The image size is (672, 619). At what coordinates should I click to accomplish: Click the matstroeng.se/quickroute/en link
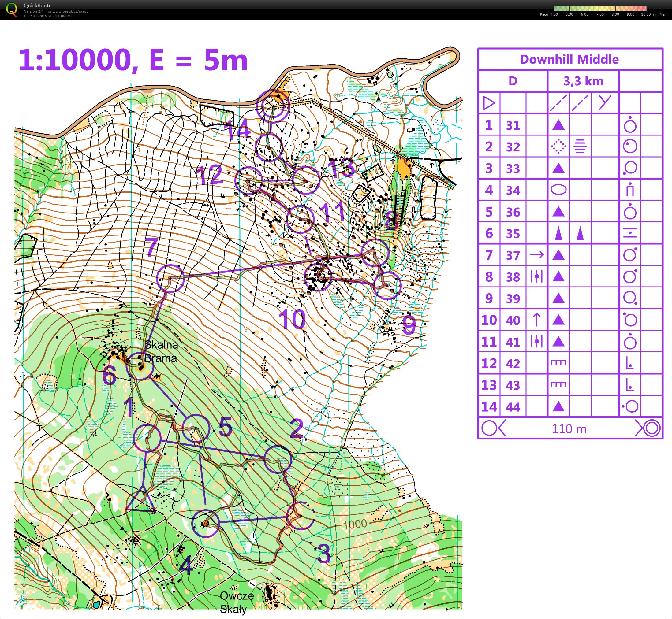tap(49, 16)
